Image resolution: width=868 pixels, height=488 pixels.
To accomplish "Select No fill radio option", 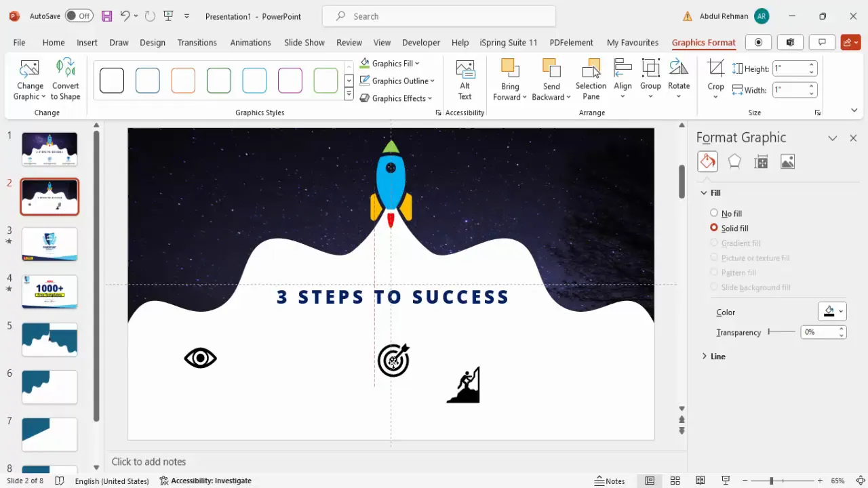I will (x=714, y=213).
